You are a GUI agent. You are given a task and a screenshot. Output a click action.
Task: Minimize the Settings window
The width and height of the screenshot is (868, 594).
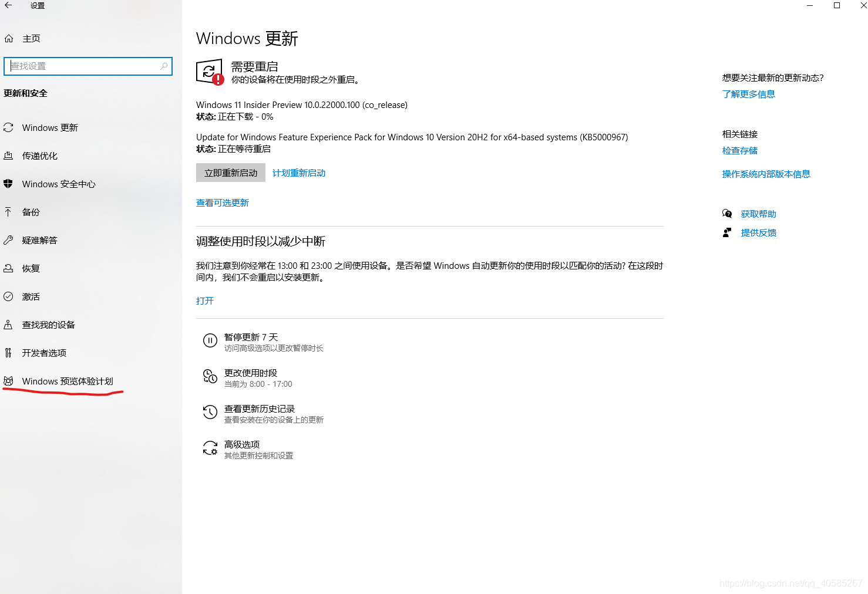pos(810,5)
